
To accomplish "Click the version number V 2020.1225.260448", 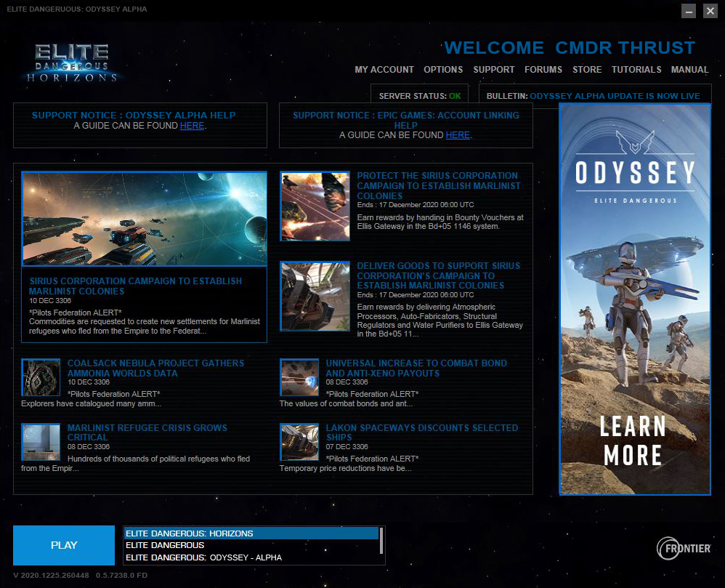I will 51,575.
